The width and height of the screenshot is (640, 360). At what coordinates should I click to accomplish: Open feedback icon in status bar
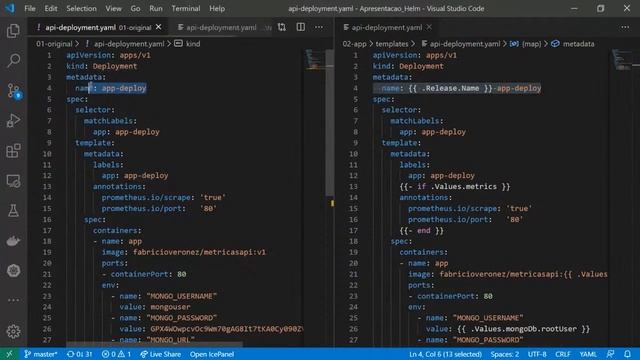(611, 354)
